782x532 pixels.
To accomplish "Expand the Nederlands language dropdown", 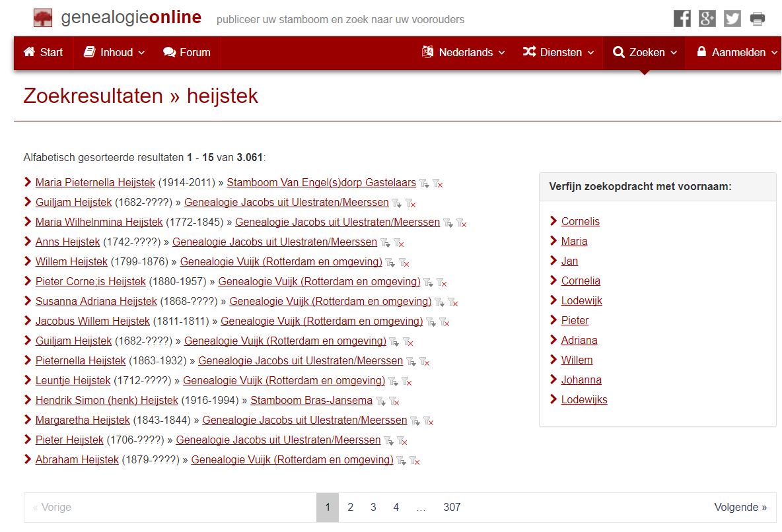I will tap(464, 52).
